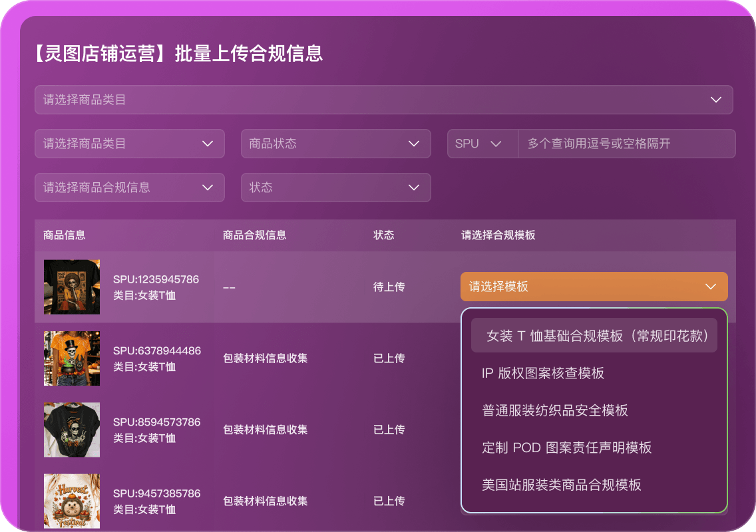The height and width of the screenshot is (532, 756).
Task: Click 包装材料信息收集 in SPU:9457385786 row
Action: click(x=265, y=501)
